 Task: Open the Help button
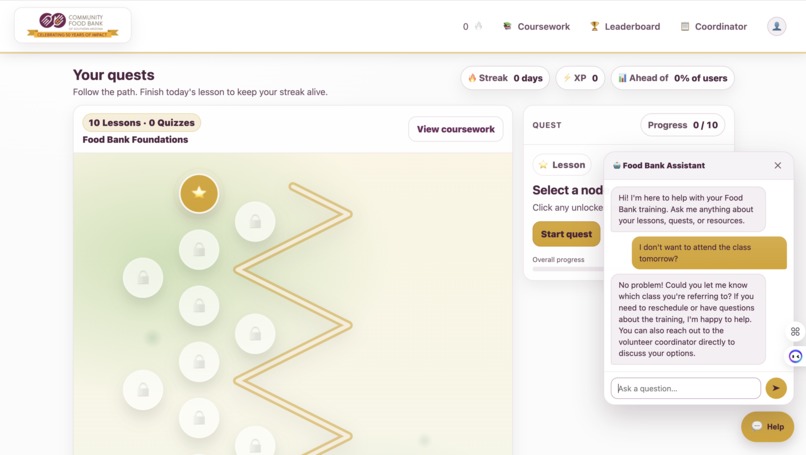(767, 426)
